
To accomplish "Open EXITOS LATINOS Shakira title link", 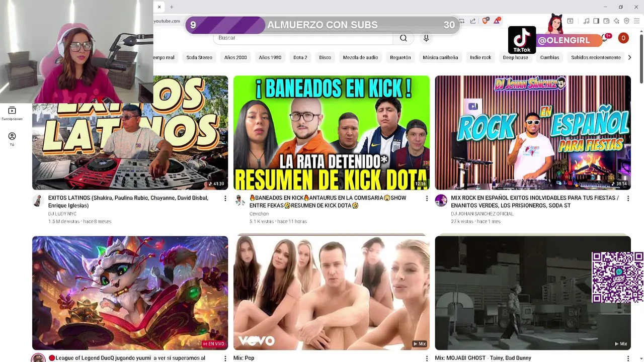I will (x=128, y=202).
